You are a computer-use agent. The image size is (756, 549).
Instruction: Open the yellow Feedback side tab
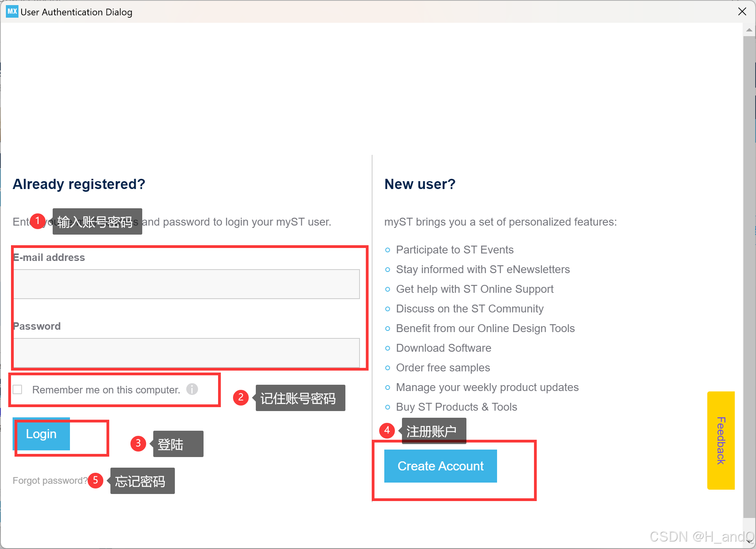point(721,440)
